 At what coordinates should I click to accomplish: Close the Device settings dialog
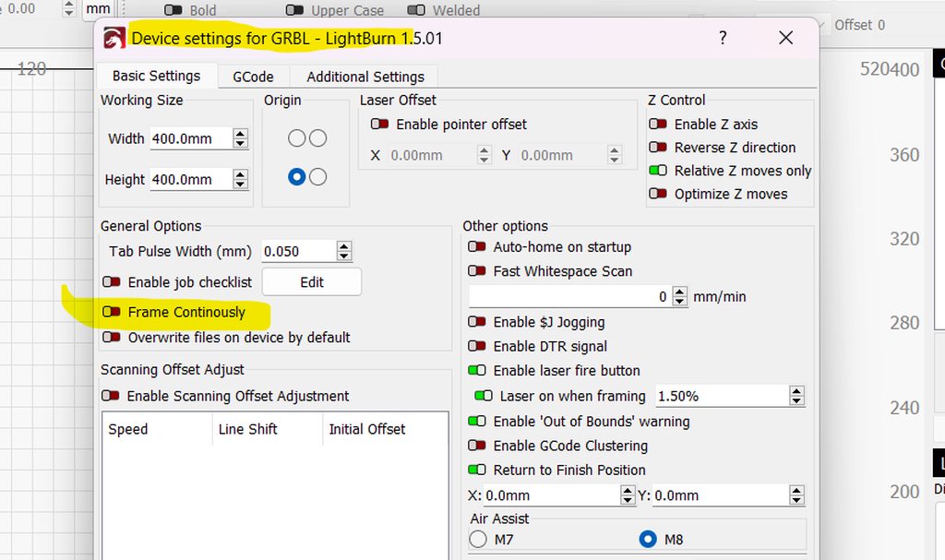[785, 38]
